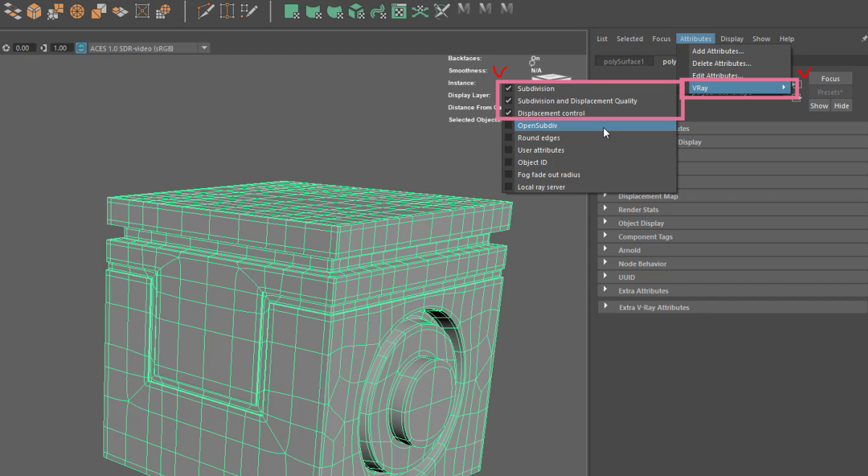
Task: Click the green 3D cube shelf icon
Action: [355, 11]
